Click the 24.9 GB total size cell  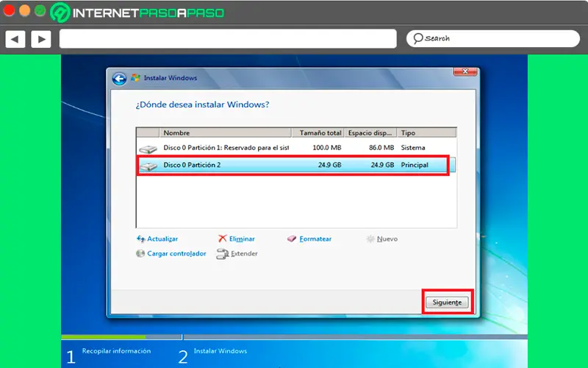(329, 165)
